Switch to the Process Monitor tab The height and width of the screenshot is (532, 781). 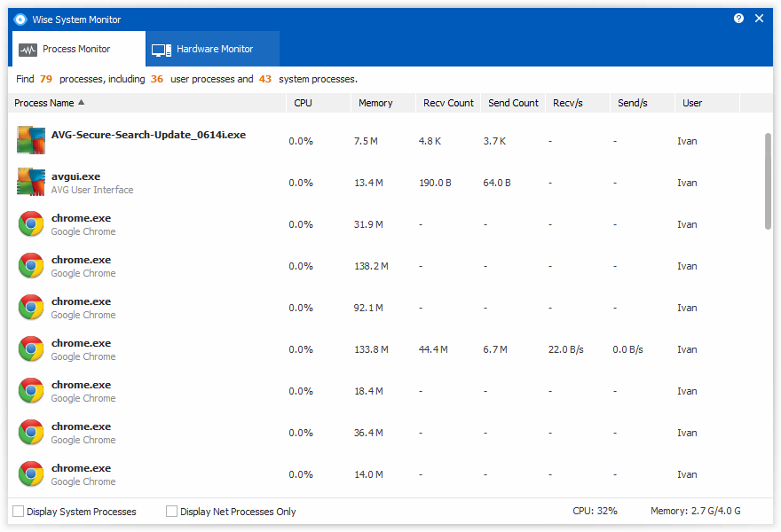[x=79, y=49]
